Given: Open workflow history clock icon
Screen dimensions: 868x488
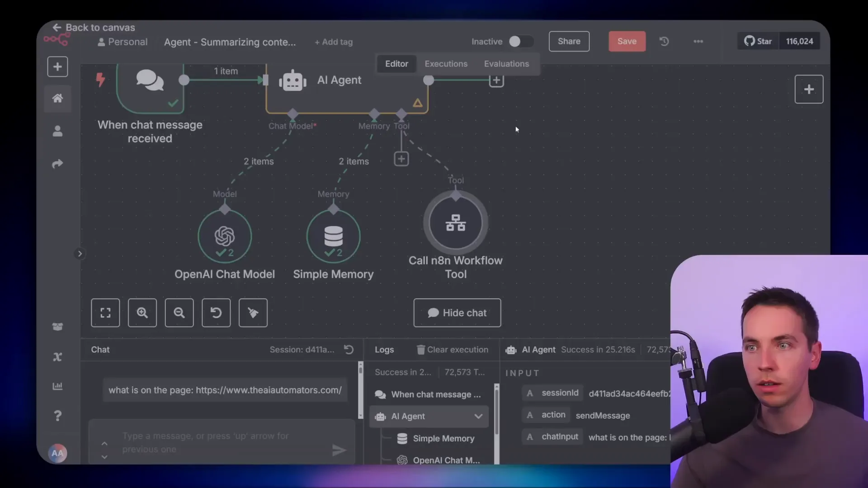Looking at the screenshot, I should [x=664, y=42].
